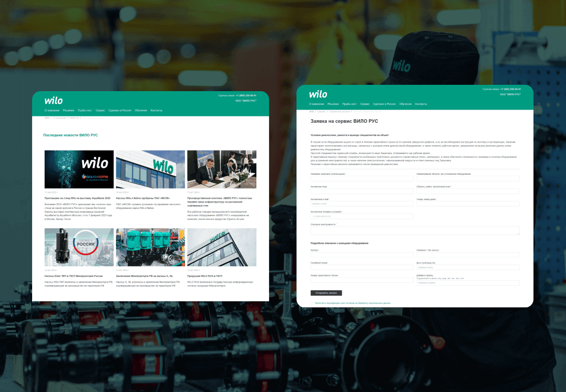Click the 'Название / Тип насоса' field

tap(468, 255)
